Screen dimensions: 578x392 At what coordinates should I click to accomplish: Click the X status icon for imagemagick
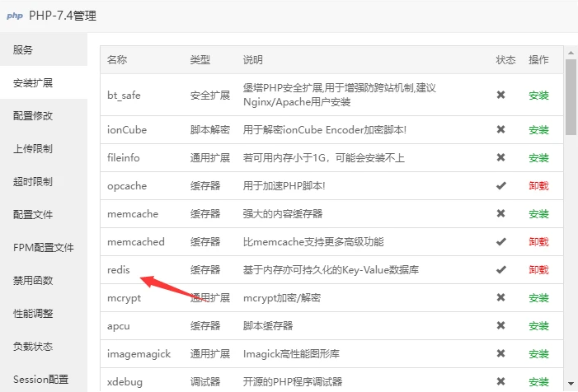point(500,353)
